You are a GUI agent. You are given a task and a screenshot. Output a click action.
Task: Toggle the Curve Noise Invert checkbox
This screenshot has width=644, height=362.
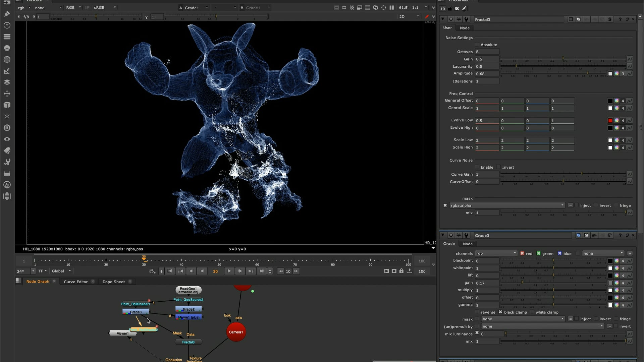point(498,167)
